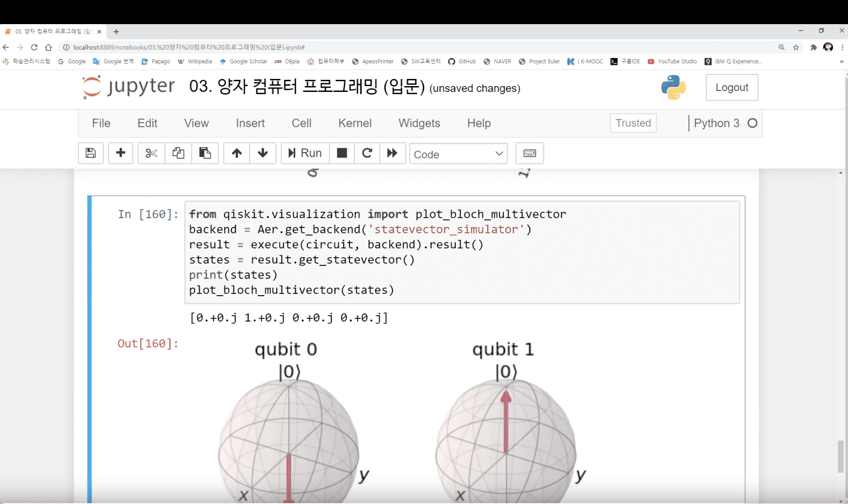
Task: Open the browser profile avatar
Action: [x=828, y=47]
